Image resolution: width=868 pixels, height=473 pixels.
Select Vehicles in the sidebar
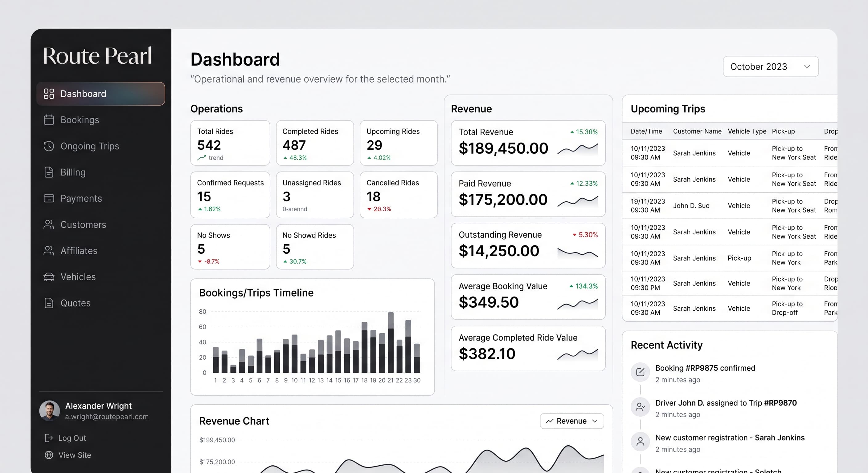(101, 277)
